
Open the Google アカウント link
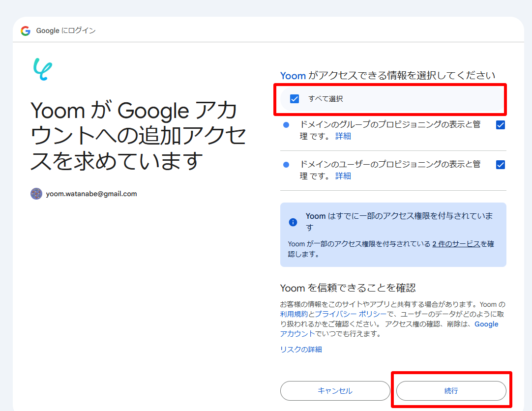tap(389, 328)
